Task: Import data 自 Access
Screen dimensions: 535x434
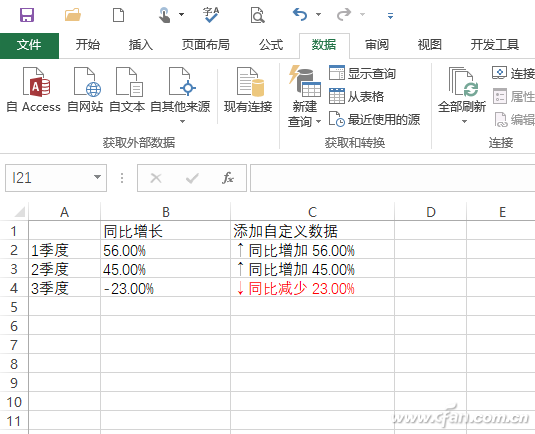Action: tap(33, 89)
